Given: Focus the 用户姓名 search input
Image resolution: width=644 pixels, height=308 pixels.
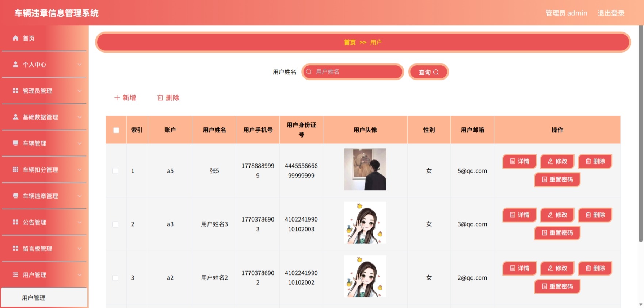Looking at the screenshot, I should click(353, 72).
